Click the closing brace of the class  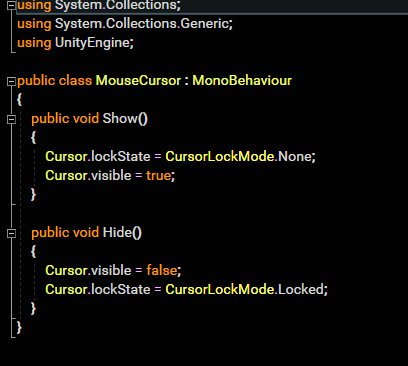[x=19, y=327]
